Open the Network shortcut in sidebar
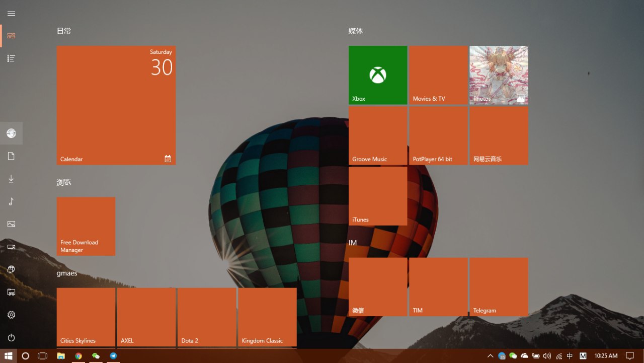 click(x=11, y=269)
